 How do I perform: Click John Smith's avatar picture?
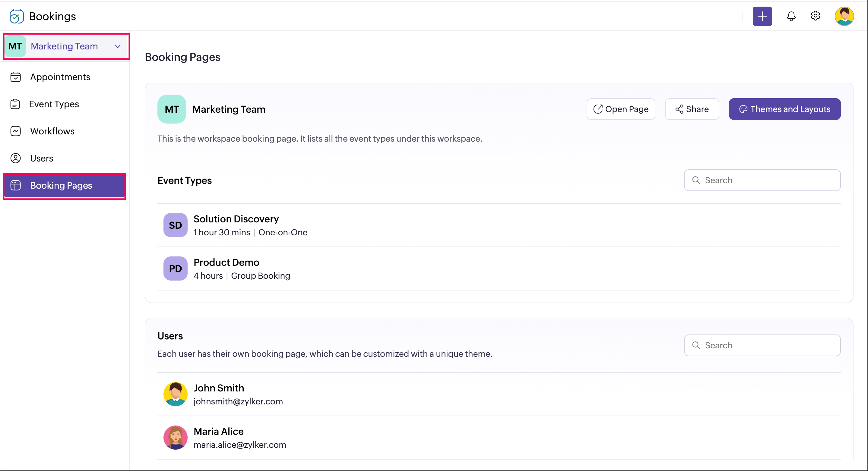coord(175,394)
